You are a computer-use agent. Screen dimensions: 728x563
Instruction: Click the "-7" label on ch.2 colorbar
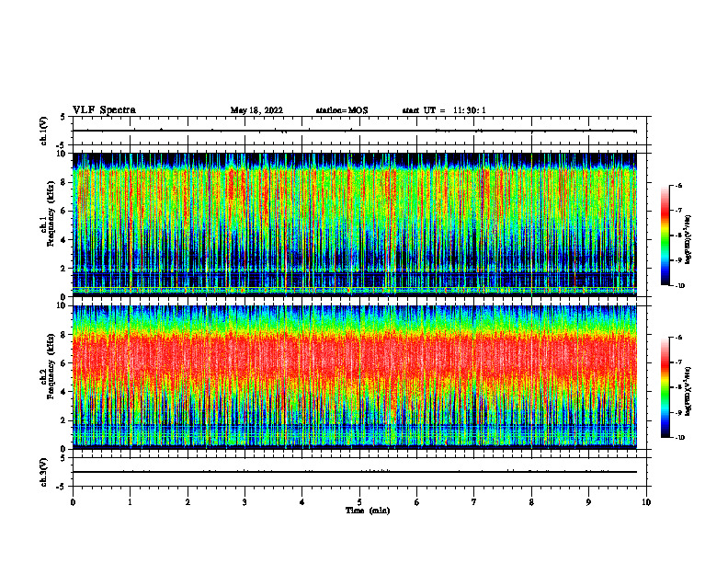click(678, 362)
